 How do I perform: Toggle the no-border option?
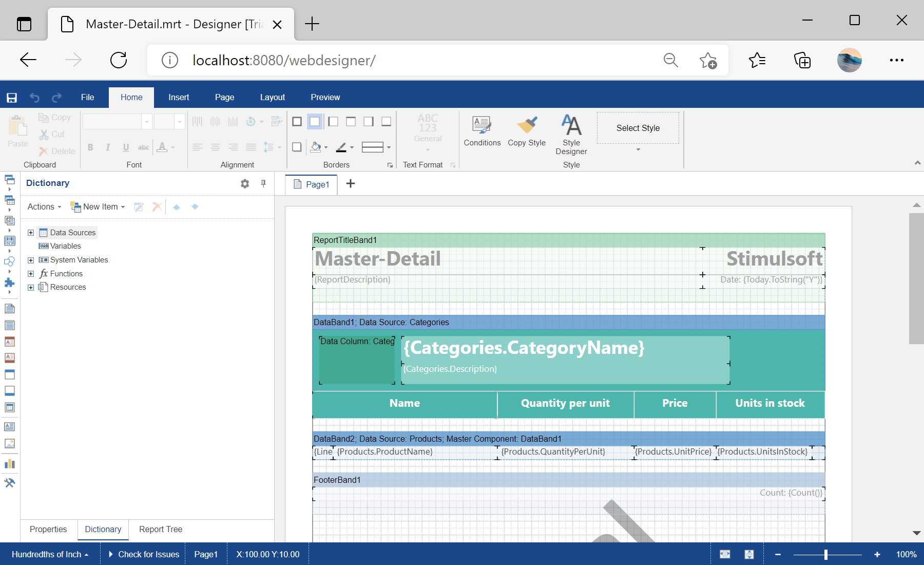coord(315,122)
